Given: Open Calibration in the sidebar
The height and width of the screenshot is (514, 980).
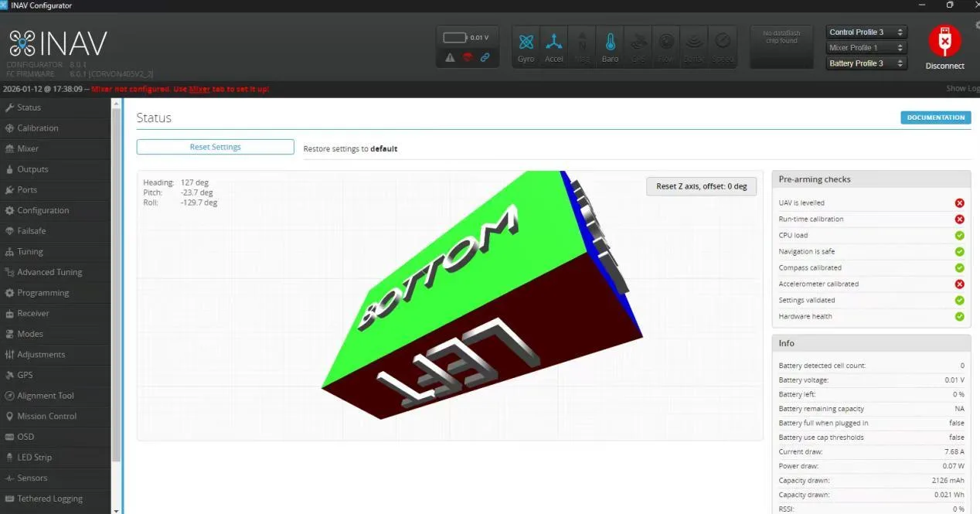Looking at the screenshot, I should pos(56,128).
